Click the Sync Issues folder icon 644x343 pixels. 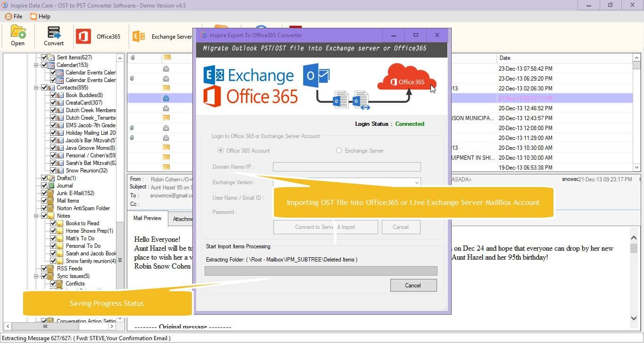51,276
